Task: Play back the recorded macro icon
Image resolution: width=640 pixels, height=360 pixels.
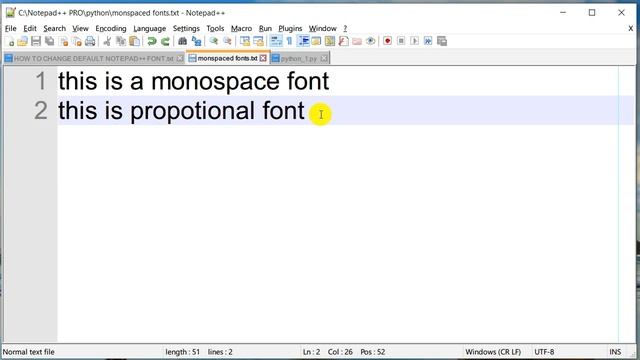Action: (x=415, y=41)
